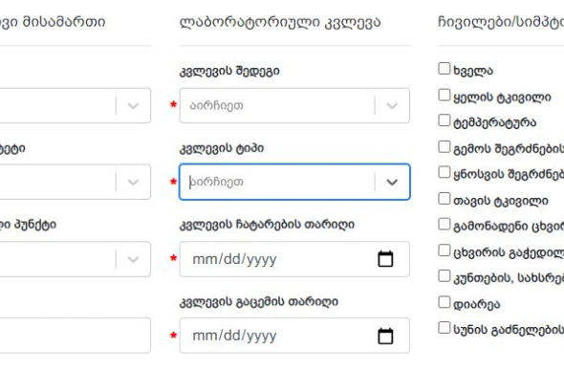Screen dimensions: 564x392
Task: Click the empty text field at bottom left
Action: pyautogui.click(x=76, y=336)
